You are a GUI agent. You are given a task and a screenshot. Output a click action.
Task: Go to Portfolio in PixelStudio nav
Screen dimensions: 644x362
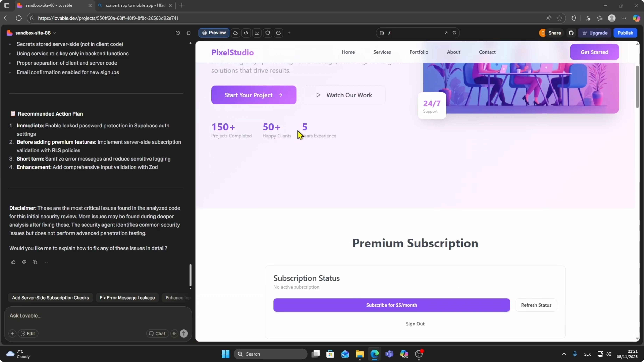click(419, 52)
